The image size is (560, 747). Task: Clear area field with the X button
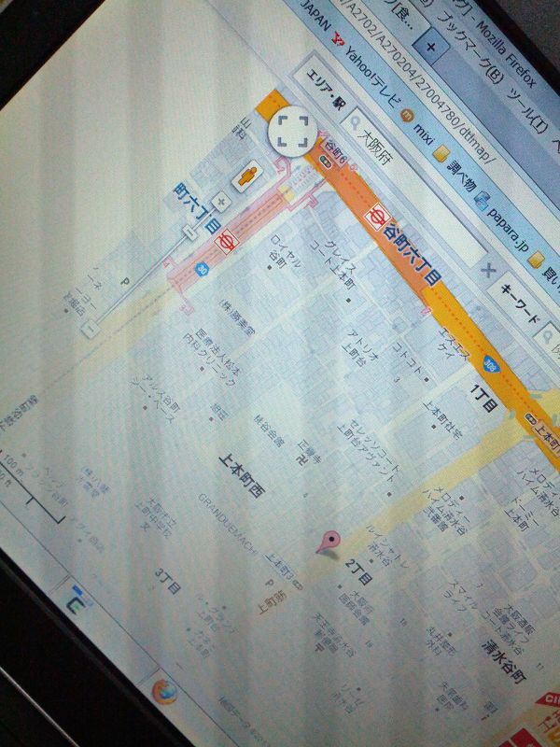tap(487, 272)
